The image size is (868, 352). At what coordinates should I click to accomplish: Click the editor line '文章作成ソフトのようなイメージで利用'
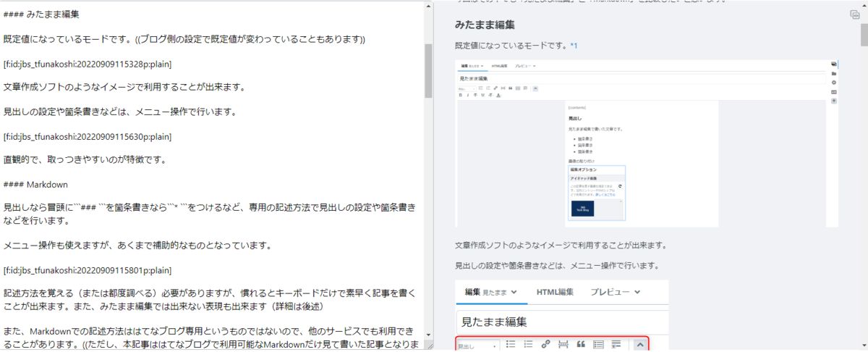125,88
